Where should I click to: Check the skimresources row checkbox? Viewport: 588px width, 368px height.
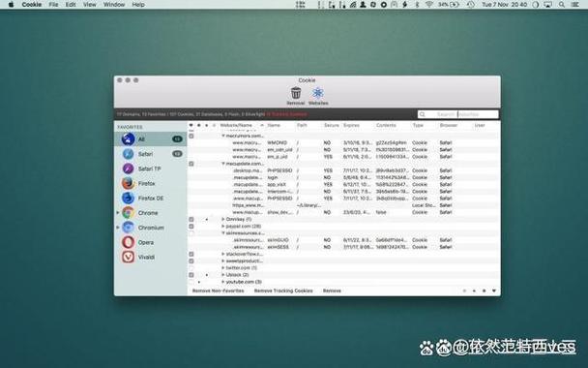(191, 233)
